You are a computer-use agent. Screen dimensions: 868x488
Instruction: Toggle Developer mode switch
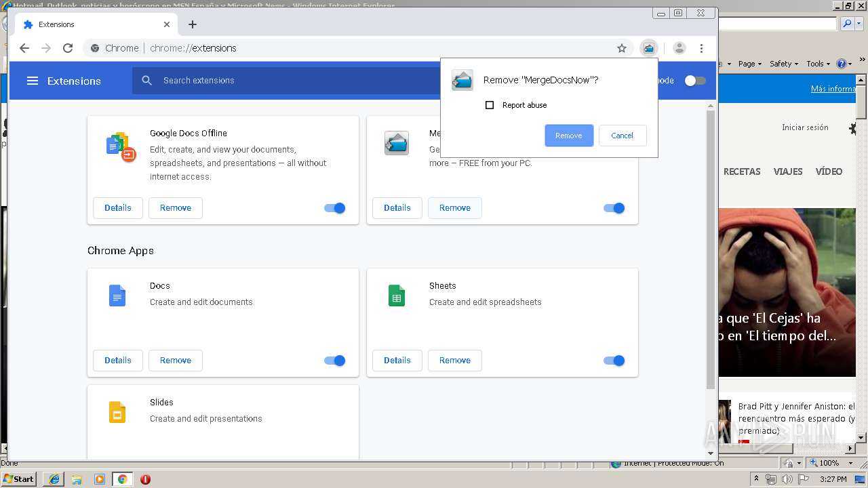pyautogui.click(x=695, y=81)
